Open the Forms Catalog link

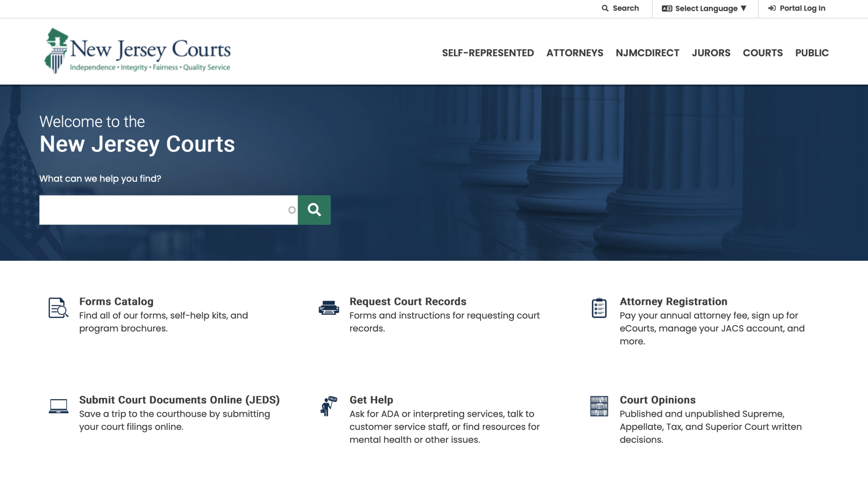pyautogui.click(x=116, y=301)
